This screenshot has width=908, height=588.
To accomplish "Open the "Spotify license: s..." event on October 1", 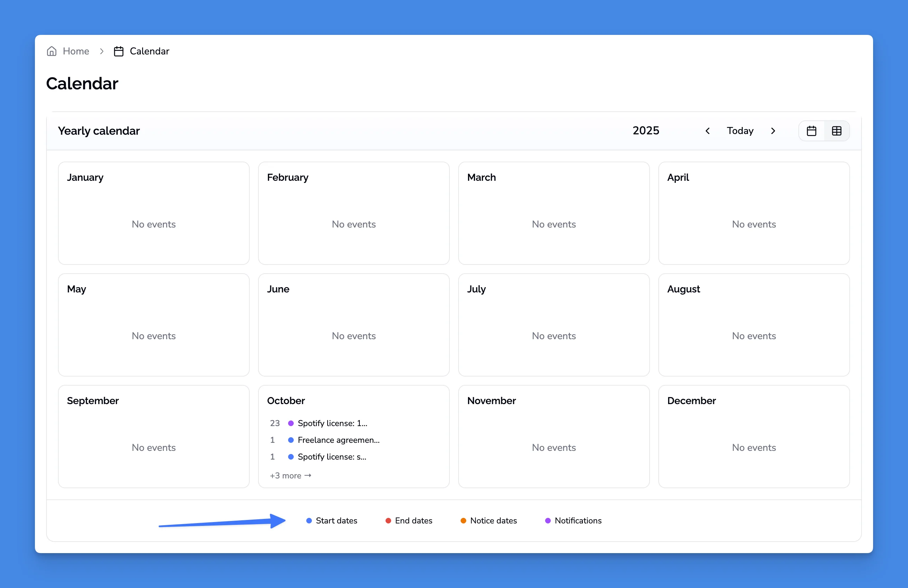I will [x=332, y=457].
